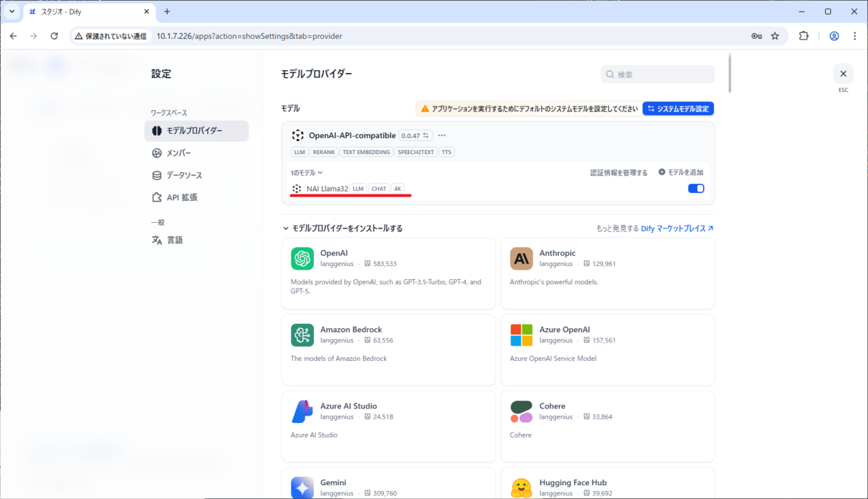Click the TEXT EMBEDDING capability tag

tap(367, 153)
